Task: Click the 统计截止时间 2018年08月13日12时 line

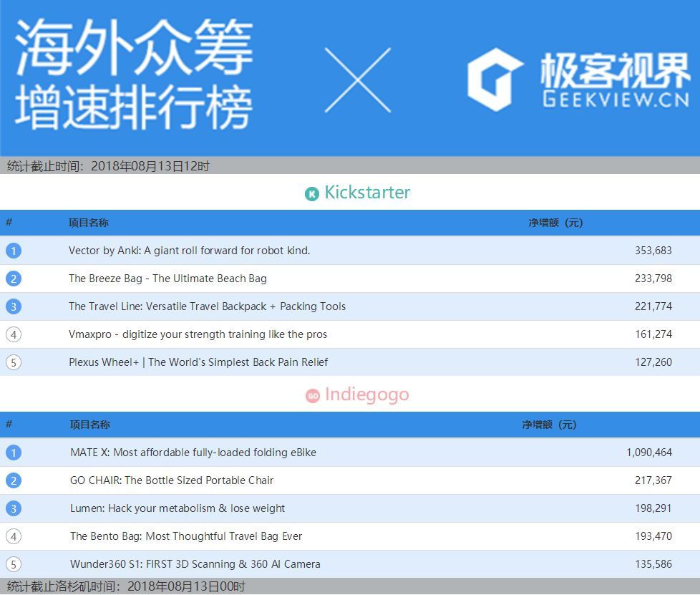Action: [109, 166]
